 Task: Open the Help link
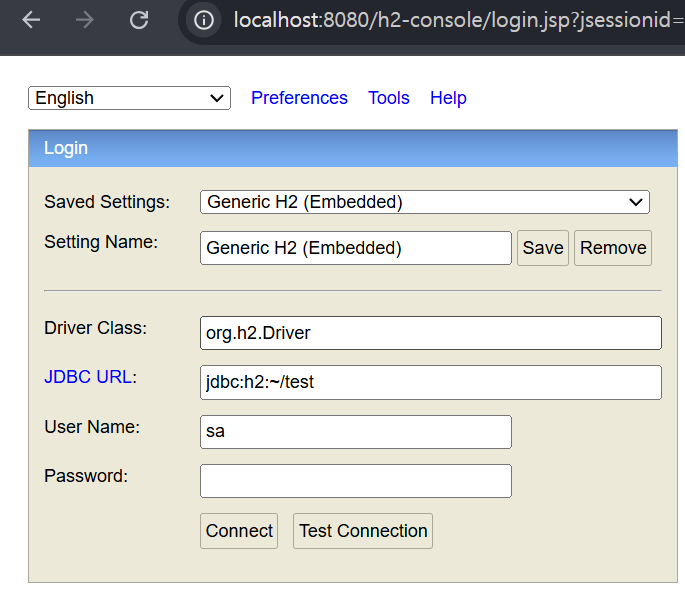coord(448,98)
